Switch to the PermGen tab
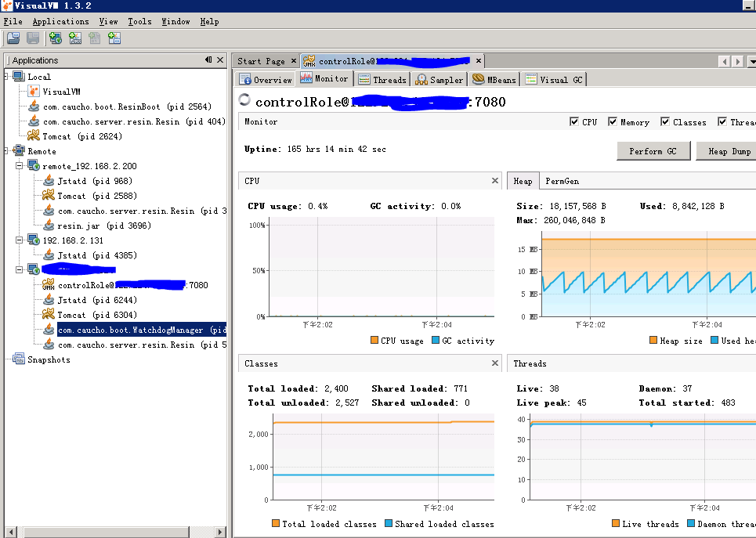This screenshot has width=756, height=538. tap(562, 181)
